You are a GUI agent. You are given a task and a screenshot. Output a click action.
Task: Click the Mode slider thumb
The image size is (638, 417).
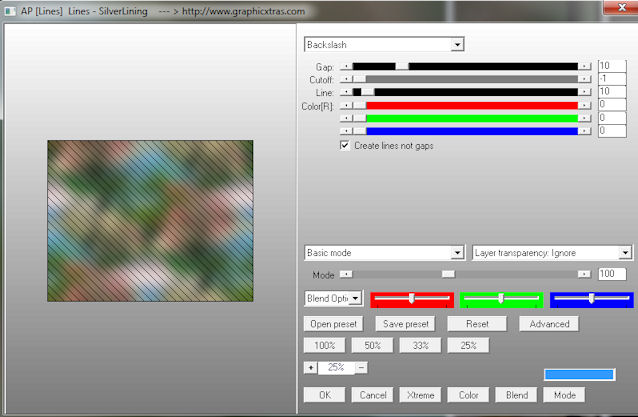[448, 274]
